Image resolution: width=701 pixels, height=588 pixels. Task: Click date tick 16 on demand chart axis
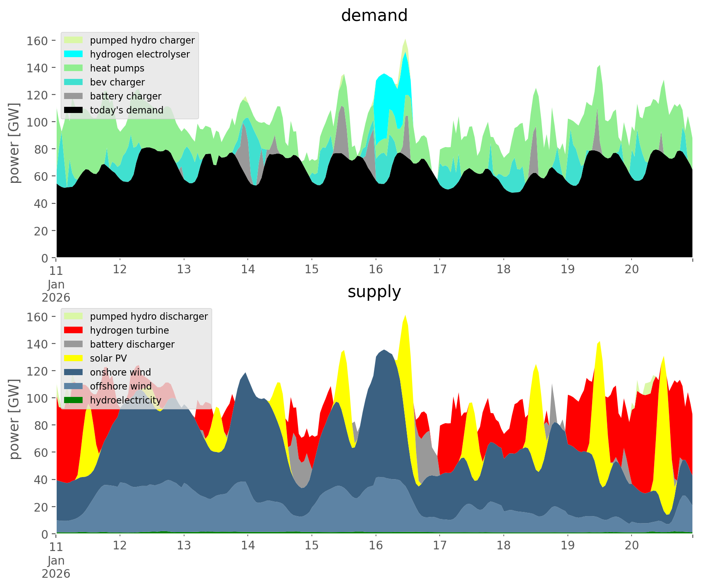376,270
